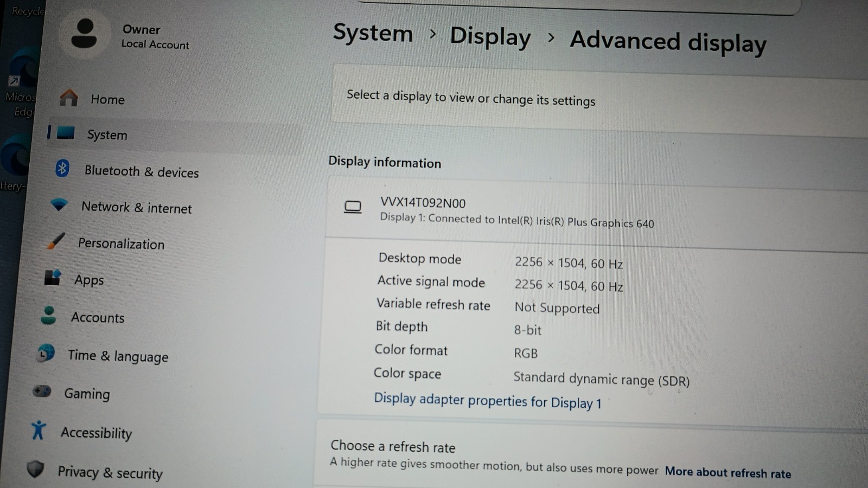Click the Desktop mode value 2256 × 1504
This screenshot has width=868, height=488.
(569, 263)
